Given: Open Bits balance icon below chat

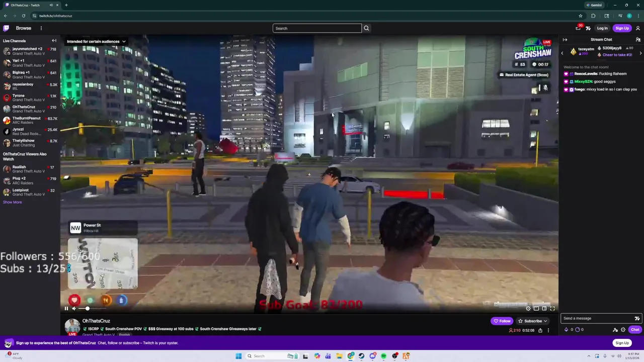Looking at the screenshot, I should [x=567, y=330].
